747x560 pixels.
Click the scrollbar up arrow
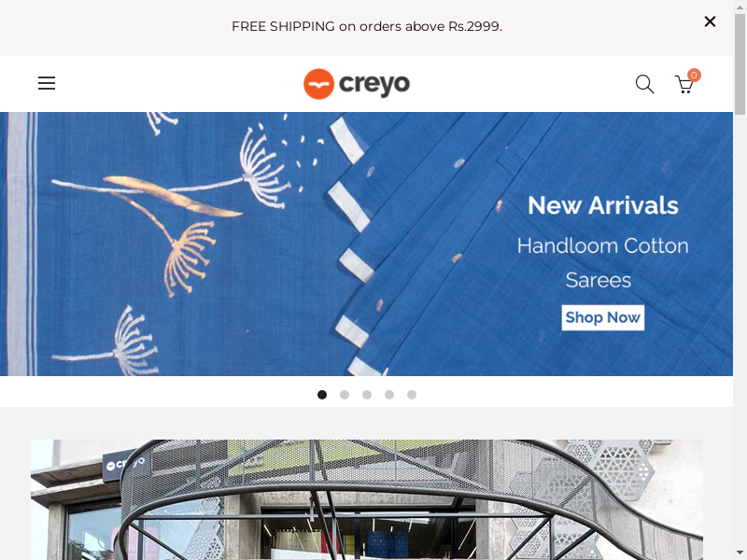[740, 7]
